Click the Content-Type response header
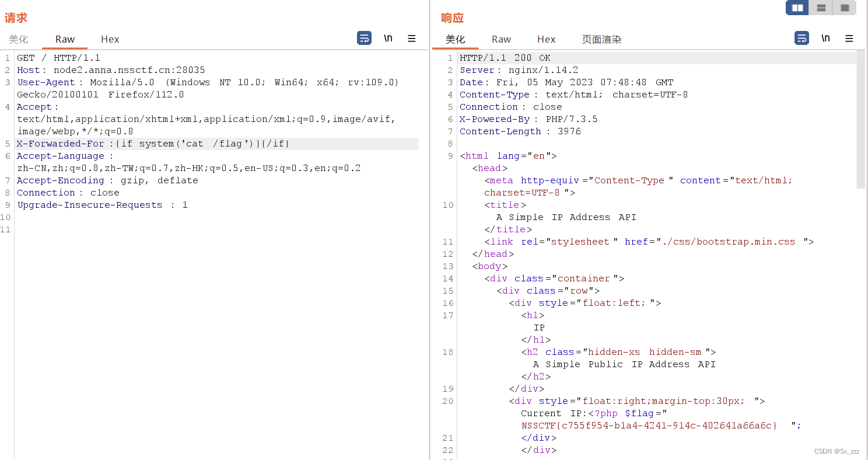Viewport: 868px width, 460px height. [x=573, y=95]
